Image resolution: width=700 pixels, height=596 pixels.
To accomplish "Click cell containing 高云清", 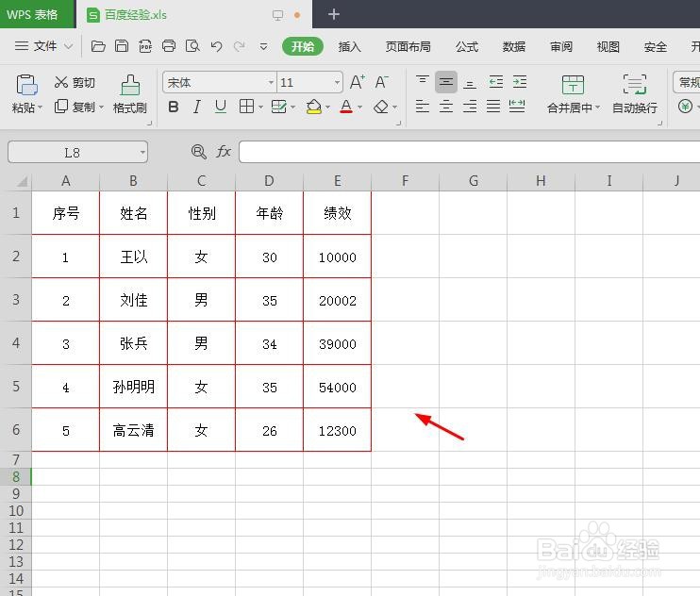I will [133, 430].
